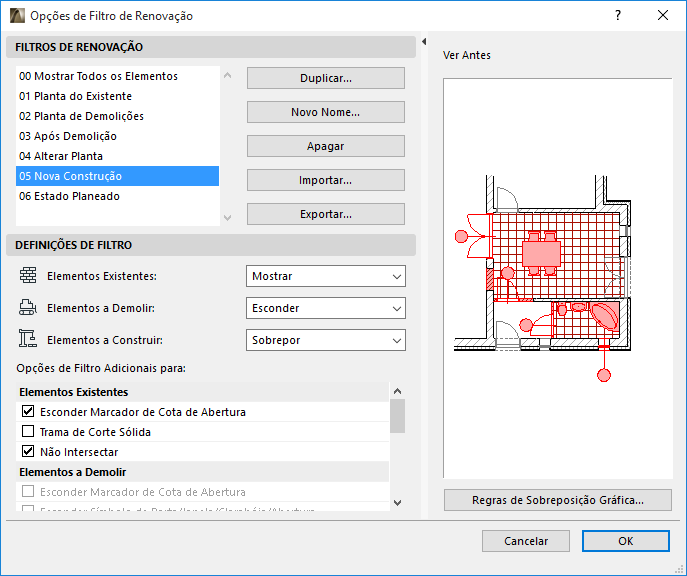The height and width of the screenshot is (576, 687).
Task: Select 05 Nova Construção filter
Action: (117, 176)
